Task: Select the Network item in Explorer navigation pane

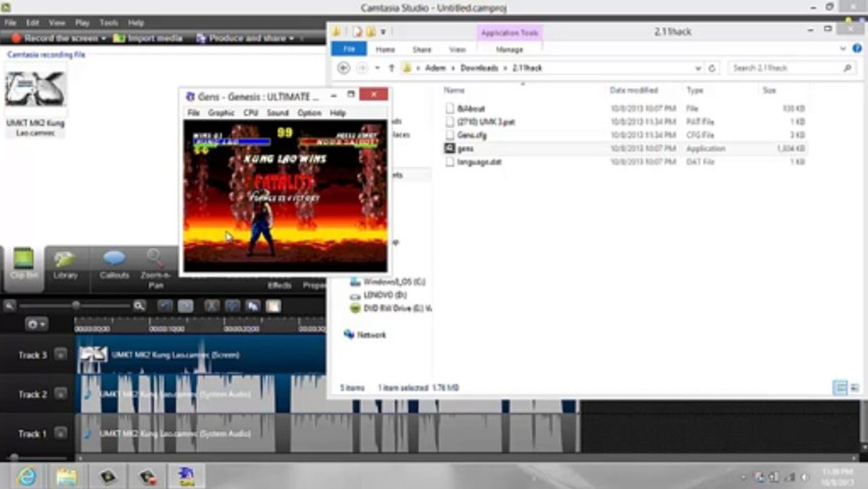Action: 365,334
